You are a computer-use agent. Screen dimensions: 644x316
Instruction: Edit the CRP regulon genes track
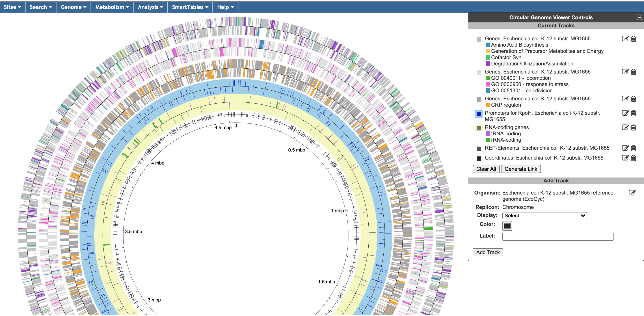coord(625,99)
